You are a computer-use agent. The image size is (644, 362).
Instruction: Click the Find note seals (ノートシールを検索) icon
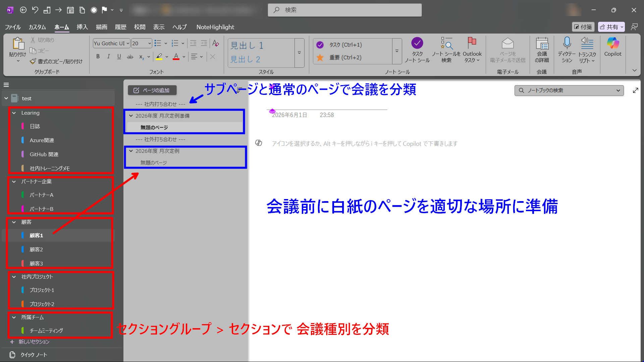(446, 43)
